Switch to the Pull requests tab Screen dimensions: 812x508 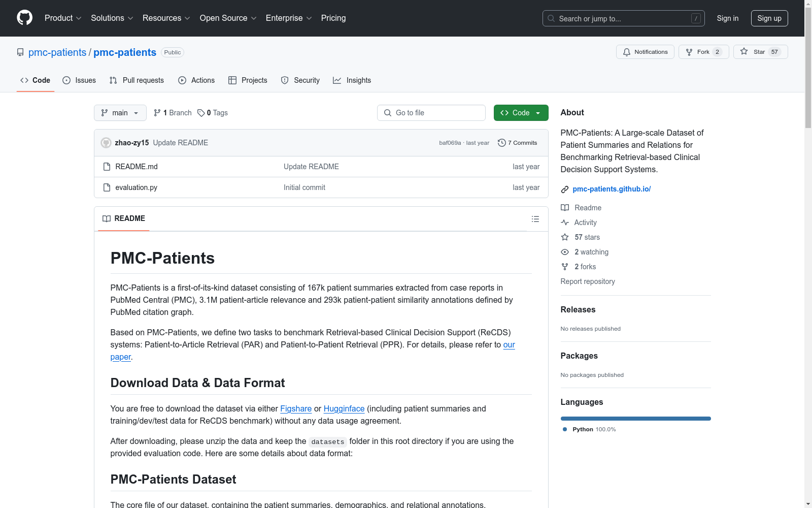(137, 80)
